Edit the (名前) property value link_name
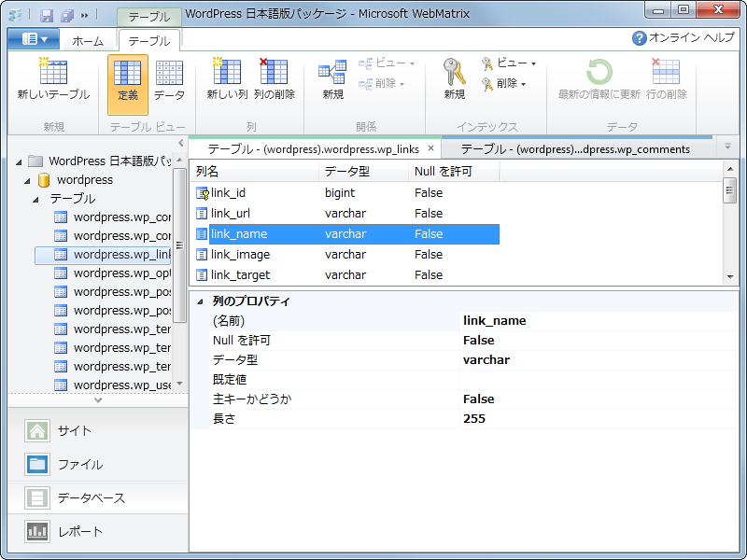The image size is (747, 560). click(599, 321)
